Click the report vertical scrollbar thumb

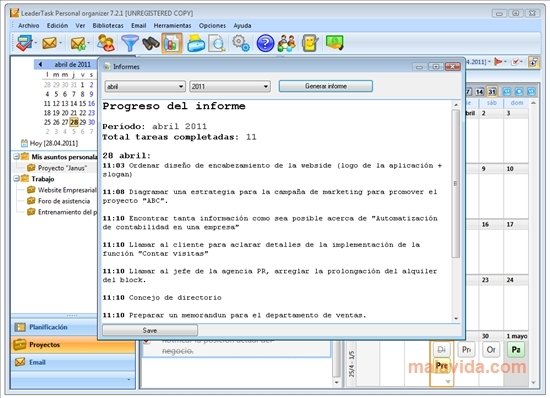[456, 184]
